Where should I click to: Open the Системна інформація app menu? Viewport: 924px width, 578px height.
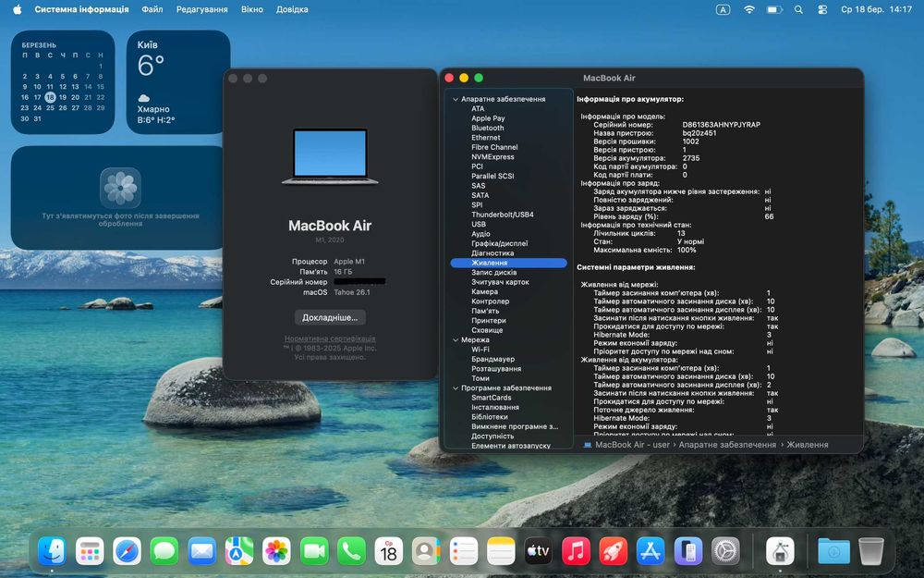tap(81, 9)
